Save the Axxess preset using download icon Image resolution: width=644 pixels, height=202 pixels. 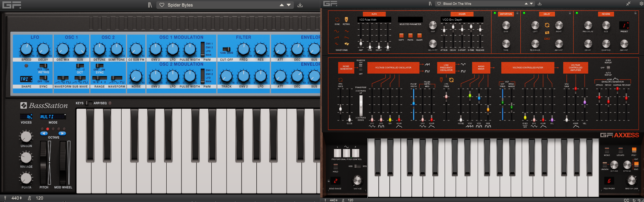(540, 3)
